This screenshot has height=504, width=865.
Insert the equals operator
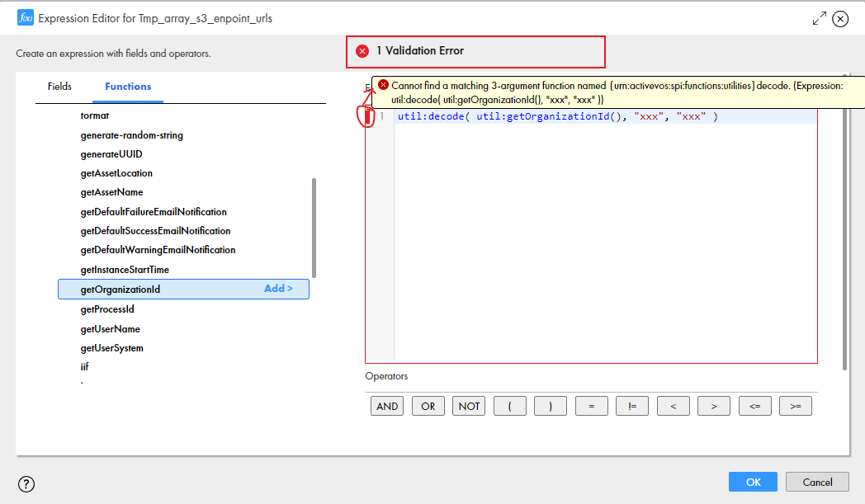coord(591,407)
